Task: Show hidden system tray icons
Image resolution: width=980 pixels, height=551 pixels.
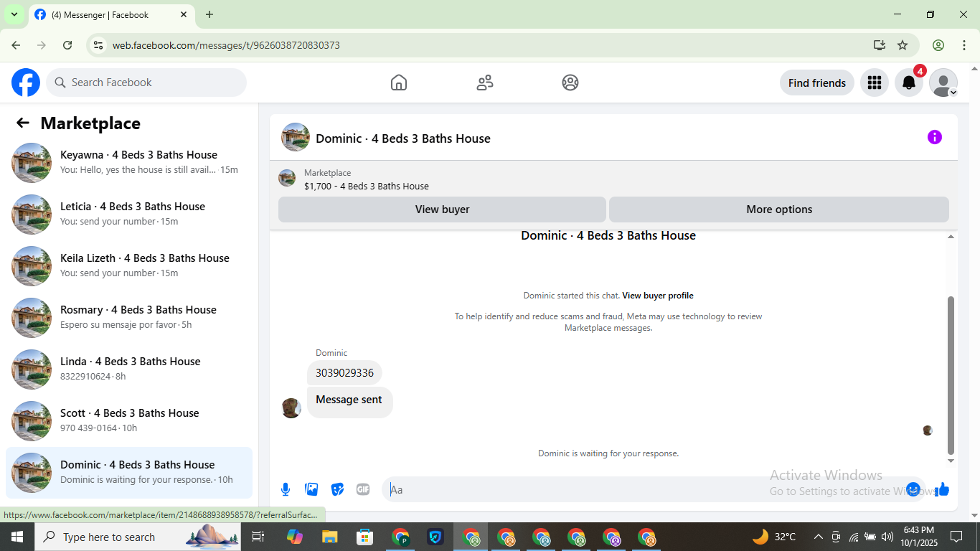Action: point(818,537)
